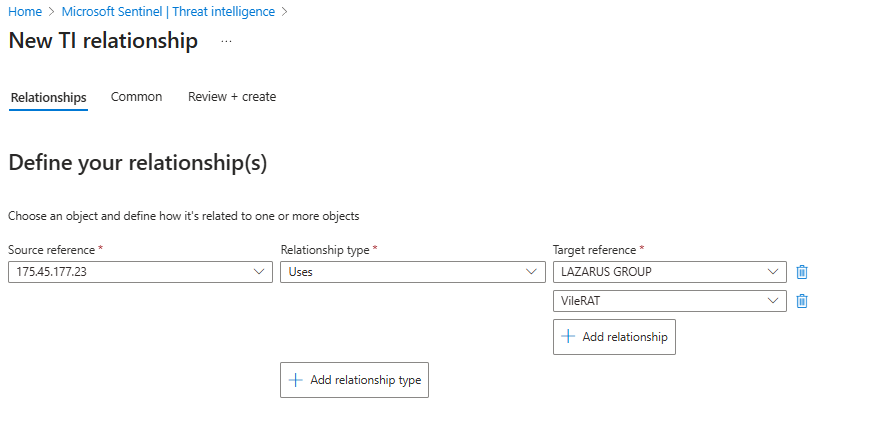
Task: Click the Relationship type label
Action: (x=325, y=250)
